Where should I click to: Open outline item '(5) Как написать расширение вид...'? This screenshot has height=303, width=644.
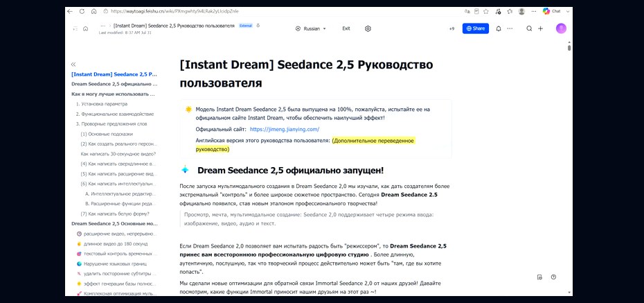[118, 174]
